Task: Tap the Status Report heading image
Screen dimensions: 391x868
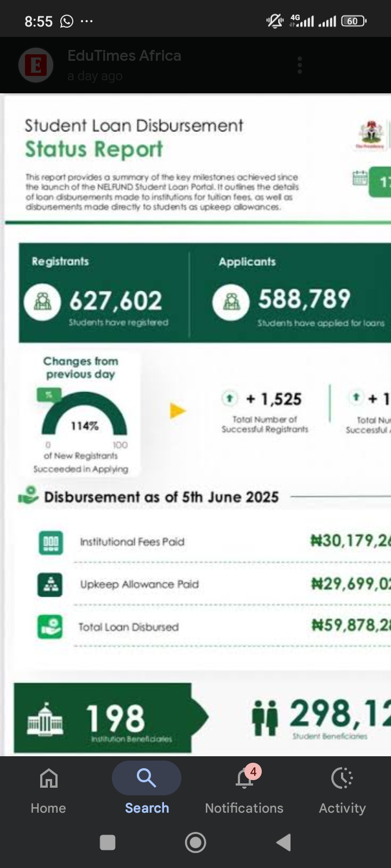Action: click(94, 149)
